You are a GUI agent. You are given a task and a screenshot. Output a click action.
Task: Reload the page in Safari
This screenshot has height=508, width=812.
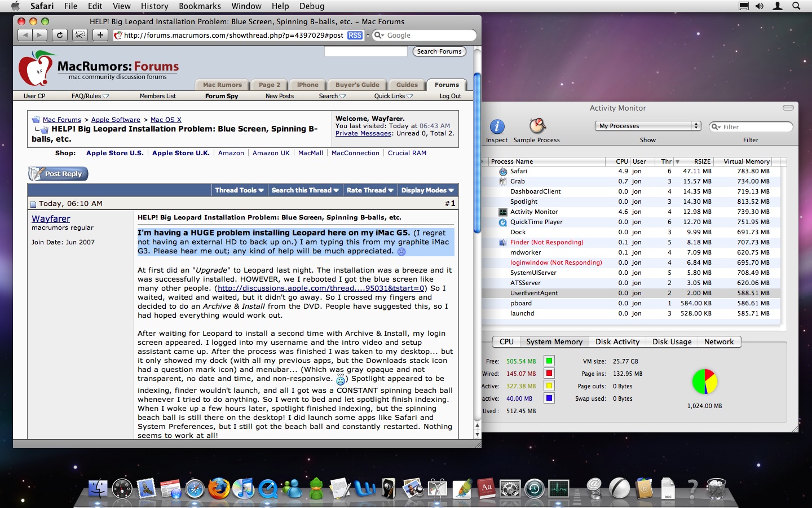[x=60, y=35]
